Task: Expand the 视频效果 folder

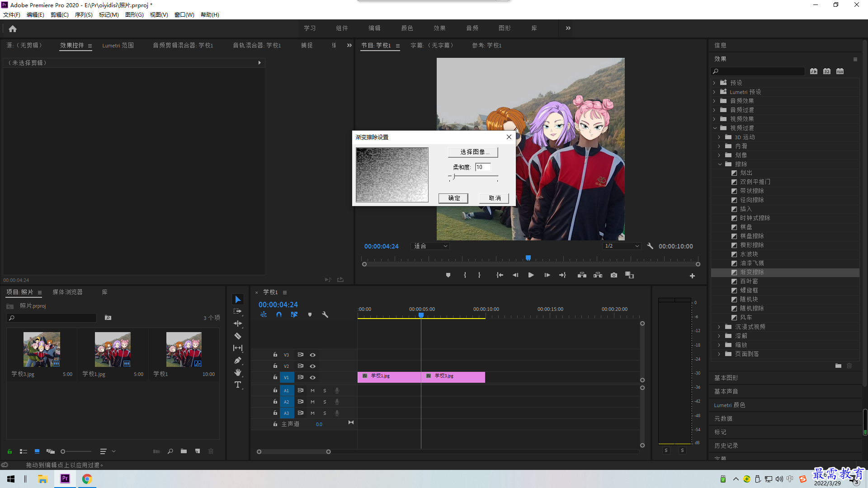Action: [x=714, y=119]
